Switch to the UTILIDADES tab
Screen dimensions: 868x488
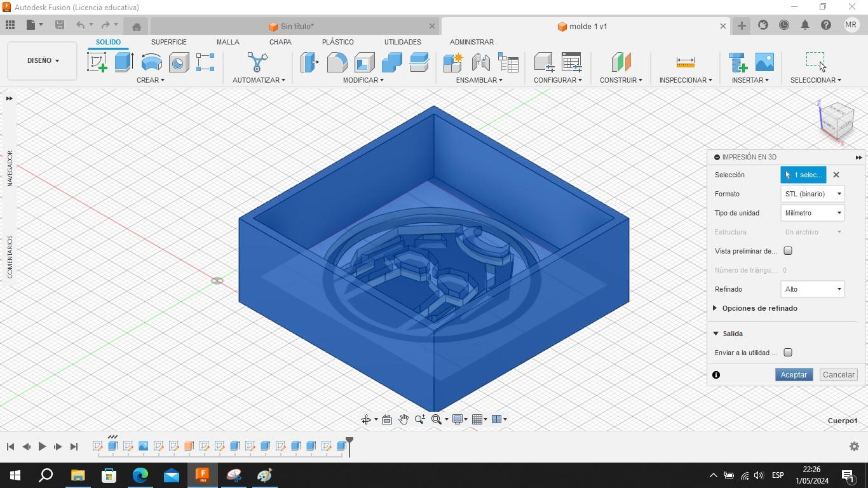tap(402, 42)
